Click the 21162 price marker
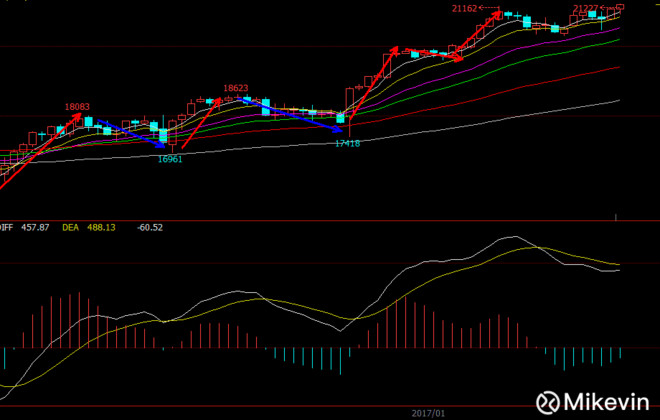 [x=464, y=8]
